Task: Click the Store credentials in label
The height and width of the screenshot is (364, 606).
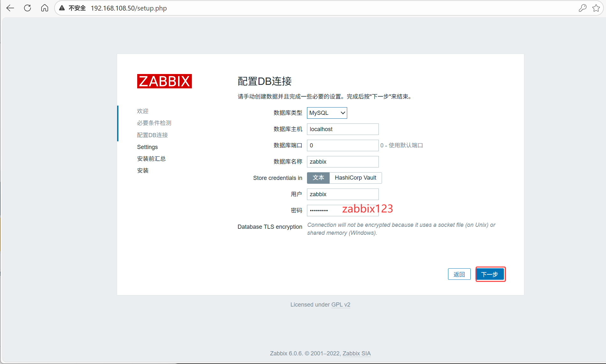Action: [x=278, y=178]
